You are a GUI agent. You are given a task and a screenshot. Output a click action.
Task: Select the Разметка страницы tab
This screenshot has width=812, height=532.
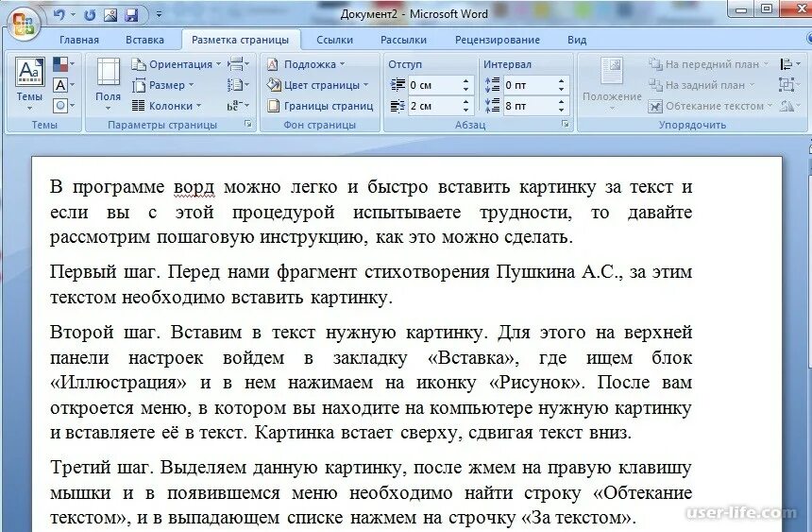[240, 40]
